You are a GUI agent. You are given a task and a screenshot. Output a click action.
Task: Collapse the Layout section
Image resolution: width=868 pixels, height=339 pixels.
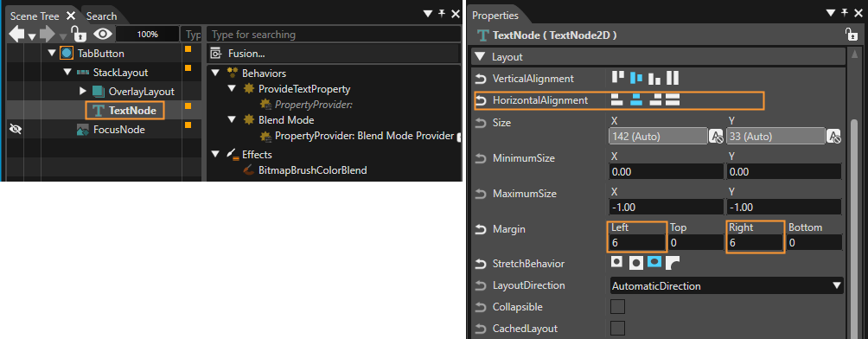480,56
